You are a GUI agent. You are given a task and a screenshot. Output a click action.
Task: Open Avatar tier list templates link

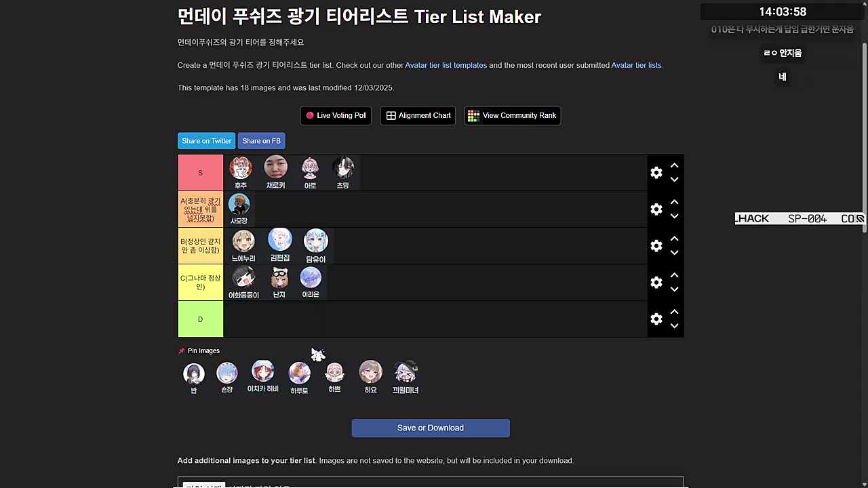(446, 65)
